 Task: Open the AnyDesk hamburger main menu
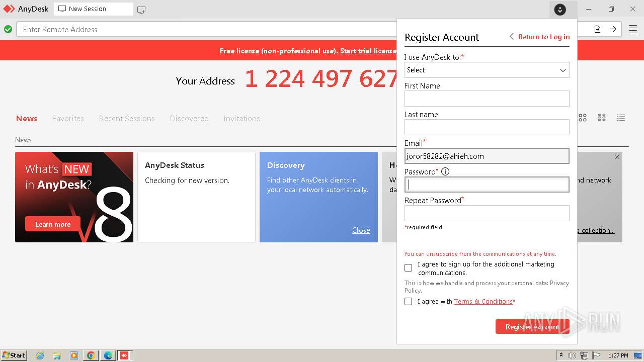[633, 29]
